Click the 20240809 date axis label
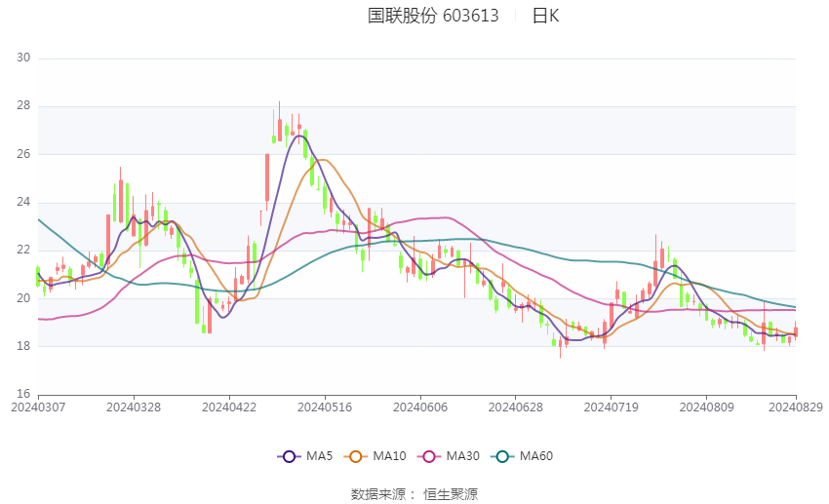829x504 pixels. point(707,407)
